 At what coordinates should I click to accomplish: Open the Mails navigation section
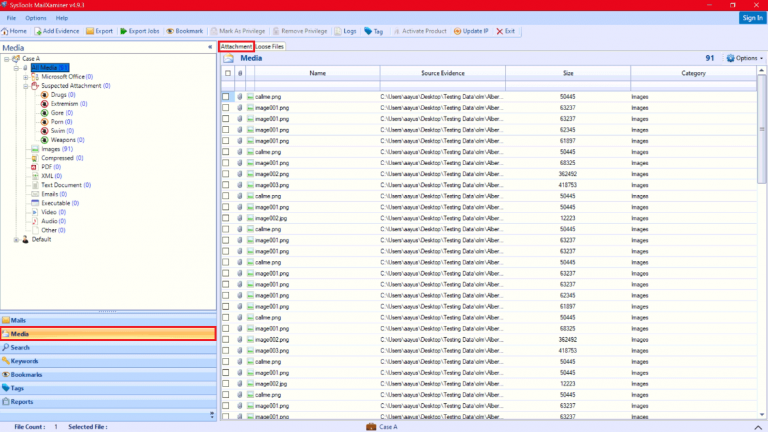point(108,320)
